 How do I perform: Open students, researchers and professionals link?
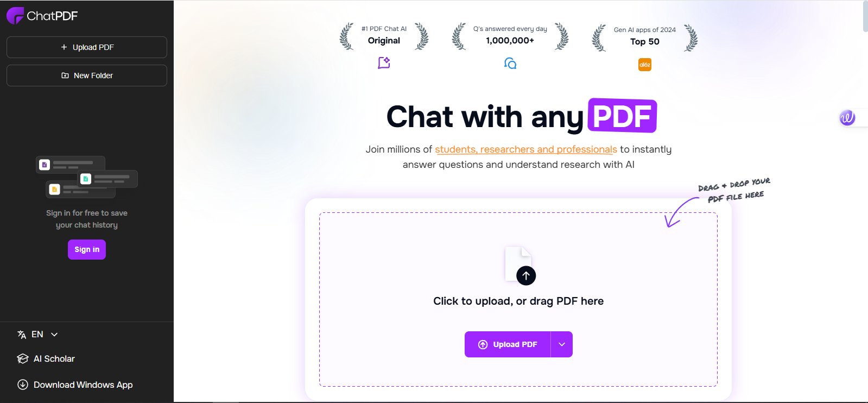pyautogui.click(x=526, y=149)
